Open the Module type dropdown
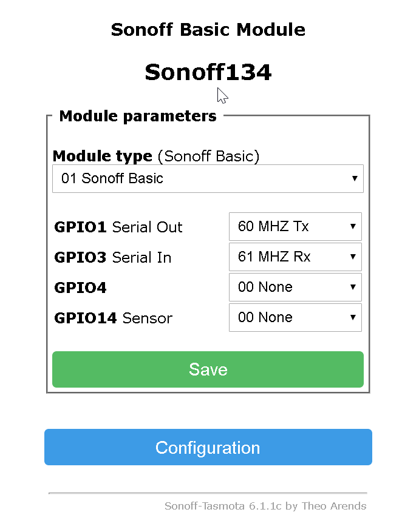This screenshot has height=532, width=402. click(x=208, y=178)
